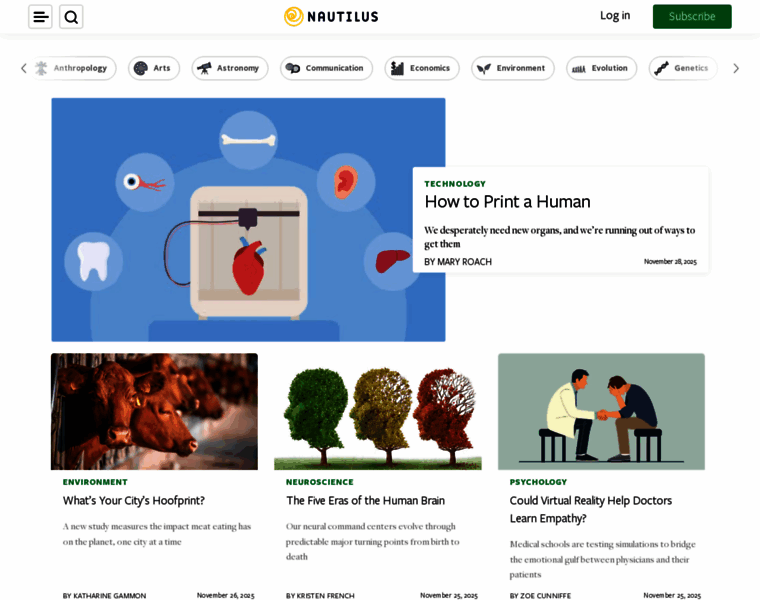Choose the Environment leaf topic

[513, 68]
